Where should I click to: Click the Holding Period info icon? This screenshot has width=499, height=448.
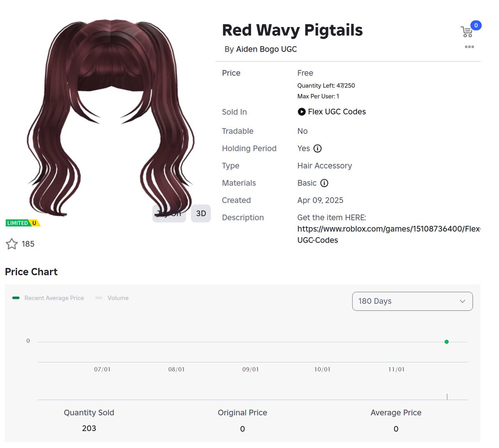(x=317, y=148)
